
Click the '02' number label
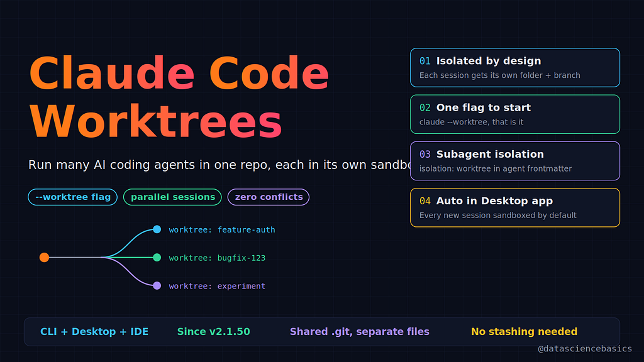[425, 108]
